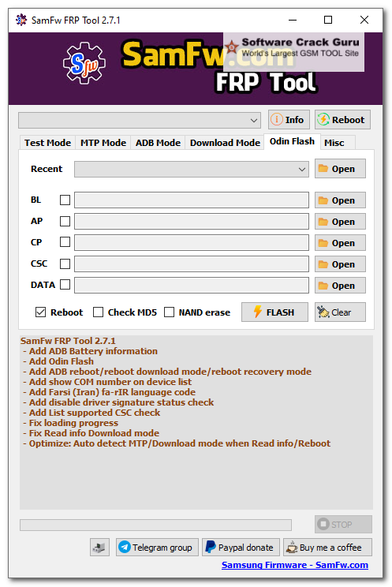Open a DATA firmware file

point(340,286)
